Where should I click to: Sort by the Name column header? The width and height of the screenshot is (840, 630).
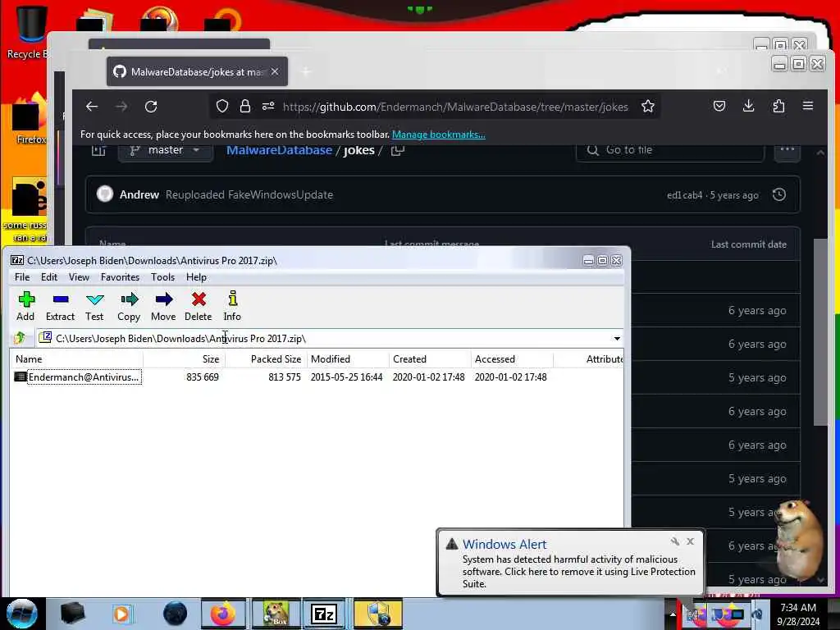pos(76,359)
